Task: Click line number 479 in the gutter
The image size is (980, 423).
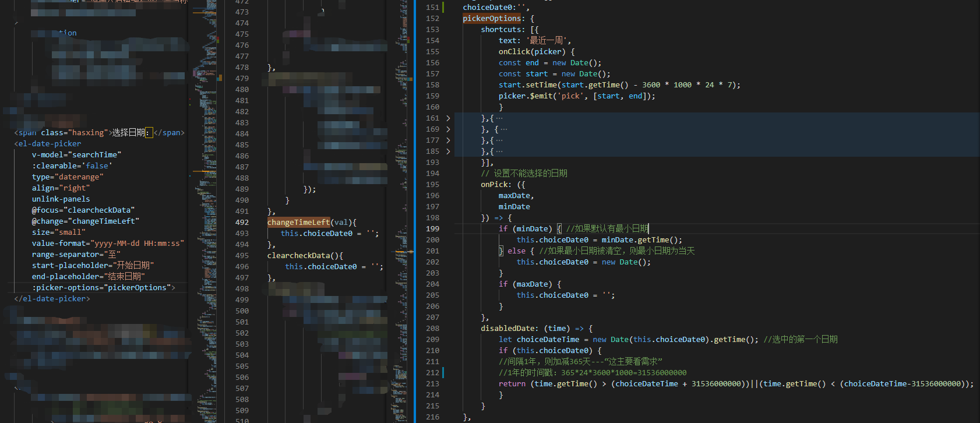Action: [242, 79]
